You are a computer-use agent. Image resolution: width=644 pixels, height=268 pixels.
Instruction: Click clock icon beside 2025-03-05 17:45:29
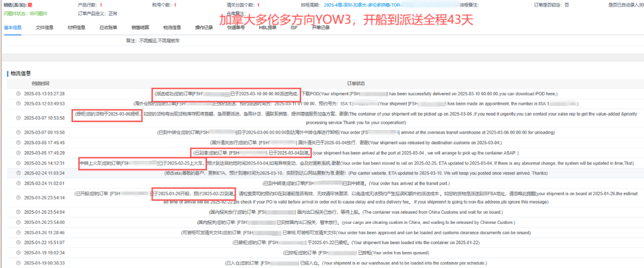[18, 153]
